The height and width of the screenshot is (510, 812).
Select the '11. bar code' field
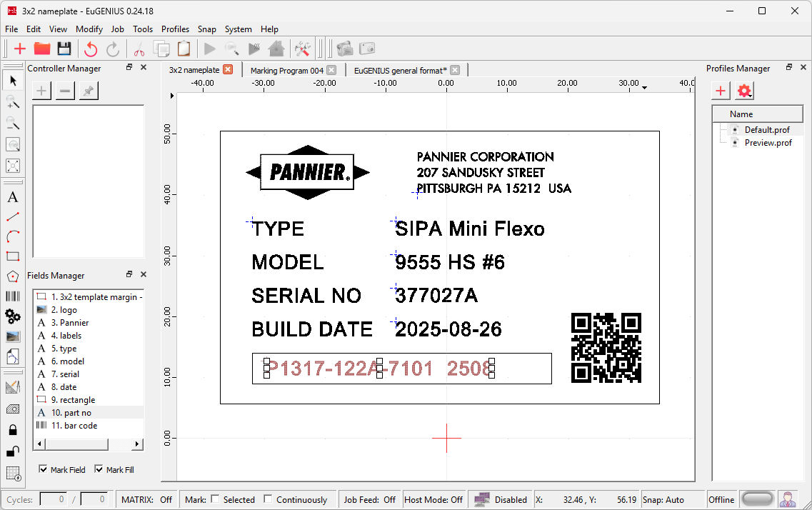tap(74, 426)
